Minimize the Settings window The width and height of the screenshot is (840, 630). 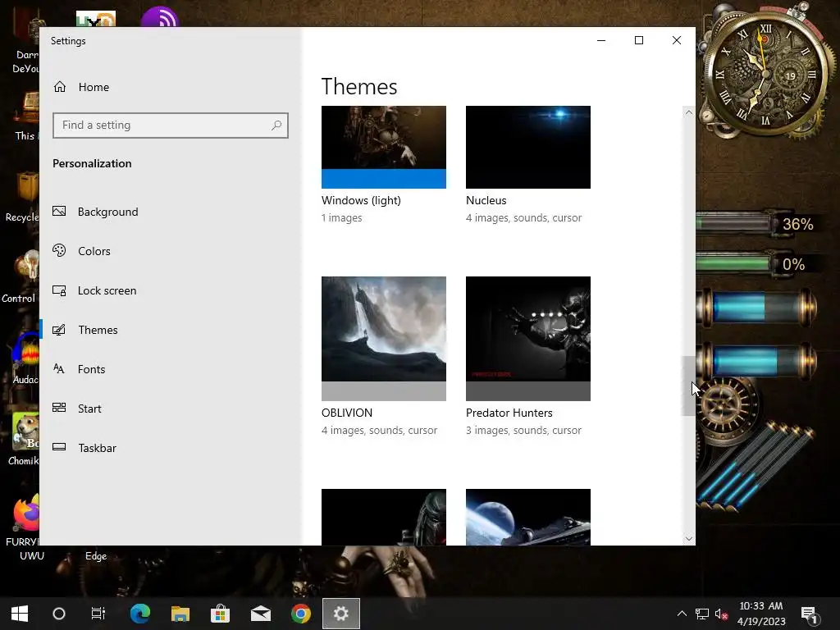point(601,40)
